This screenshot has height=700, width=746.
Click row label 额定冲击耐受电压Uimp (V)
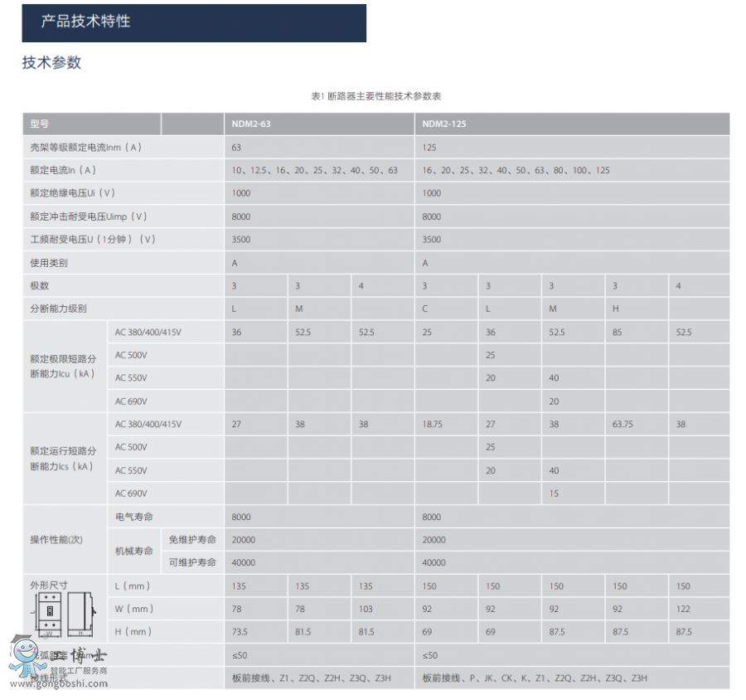coord(89,216)
